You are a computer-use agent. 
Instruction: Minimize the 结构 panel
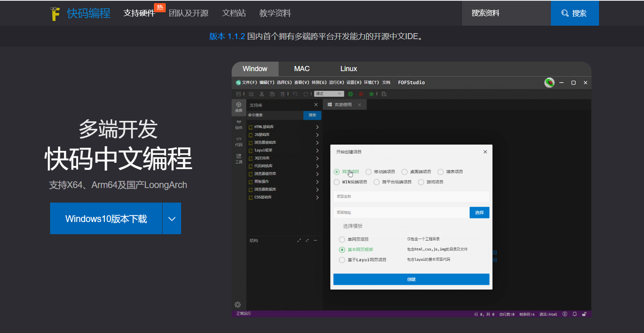[x=315, y=240]
